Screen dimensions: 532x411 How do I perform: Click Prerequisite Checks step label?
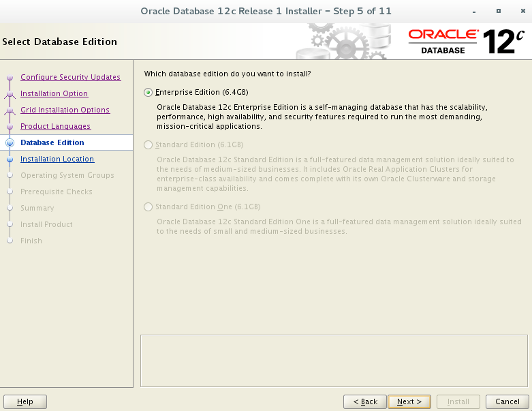click(x=57, y=192)
